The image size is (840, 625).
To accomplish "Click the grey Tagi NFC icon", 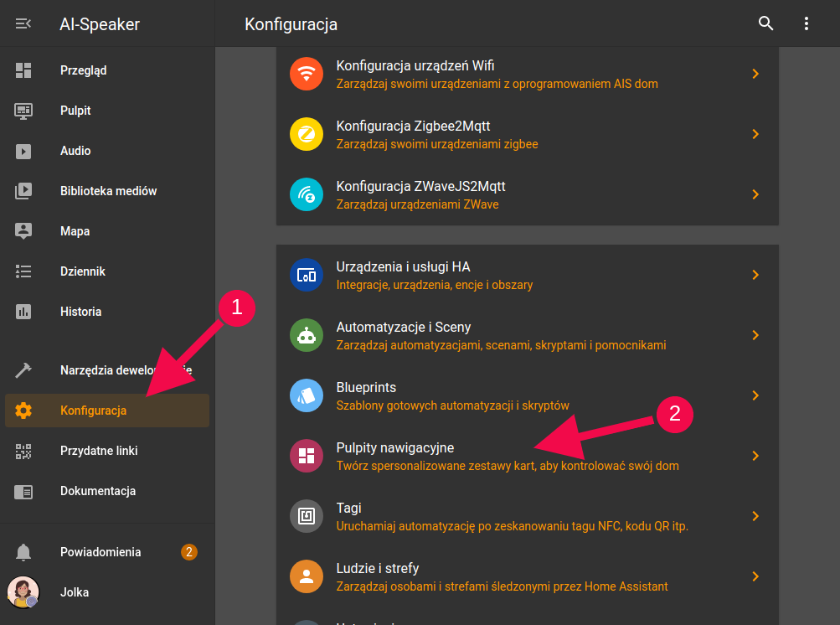I will tap(307, 516).
